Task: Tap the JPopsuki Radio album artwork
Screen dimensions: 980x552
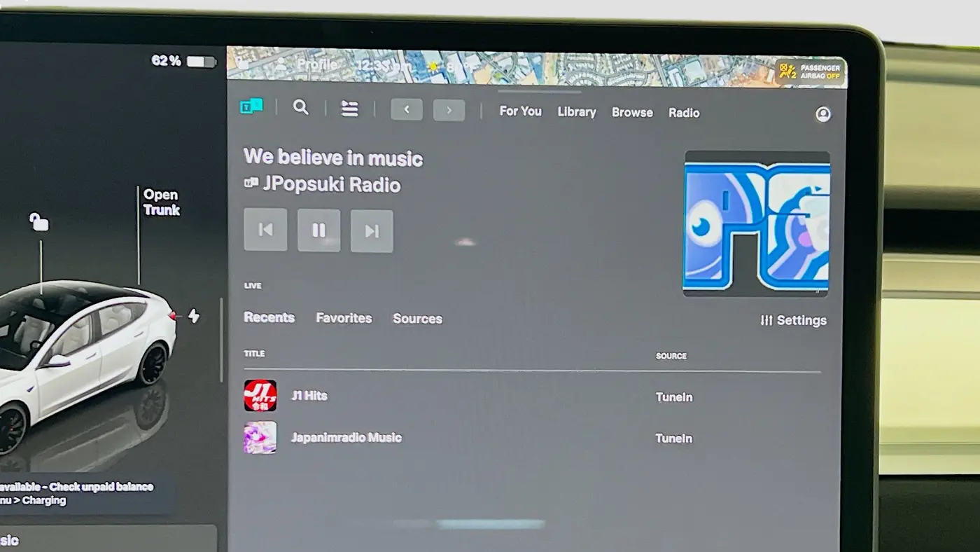Action: coord(756,224)
